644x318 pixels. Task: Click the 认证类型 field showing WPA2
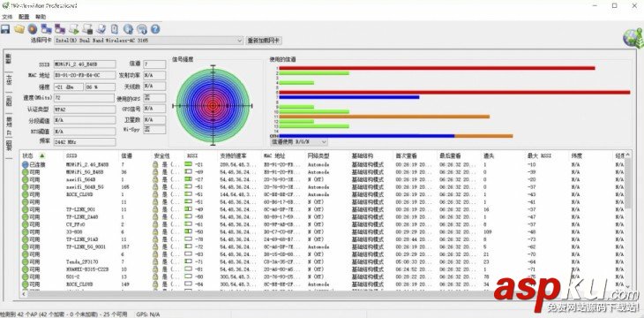pos(84,110)
